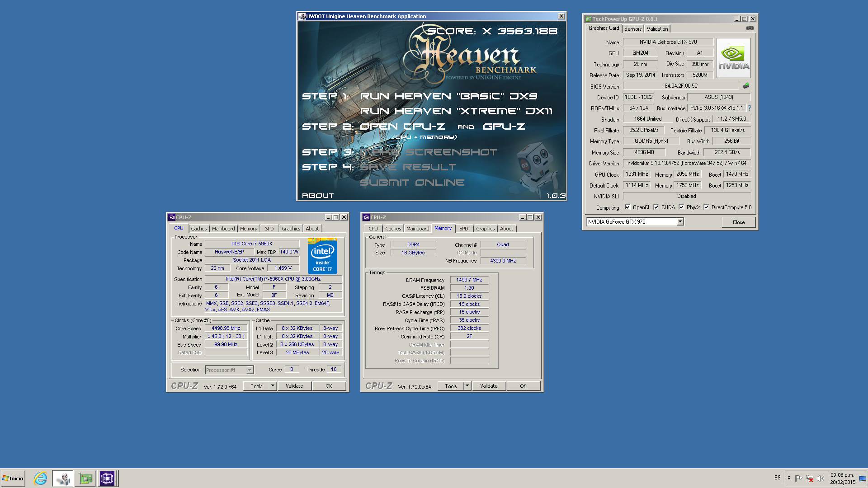Open the Inicio start button
Screen dimensions: 868x488
pyautogui.click(x=13, y=478)
